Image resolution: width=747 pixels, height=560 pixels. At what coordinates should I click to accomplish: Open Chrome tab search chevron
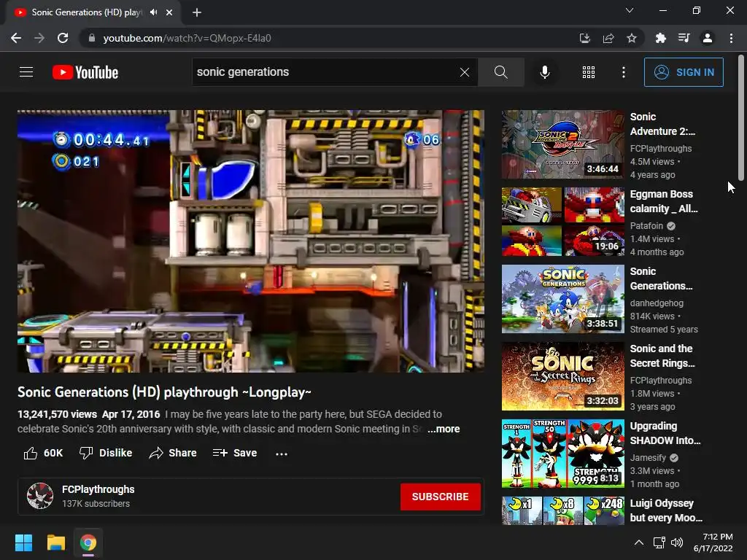coord(630,10)
